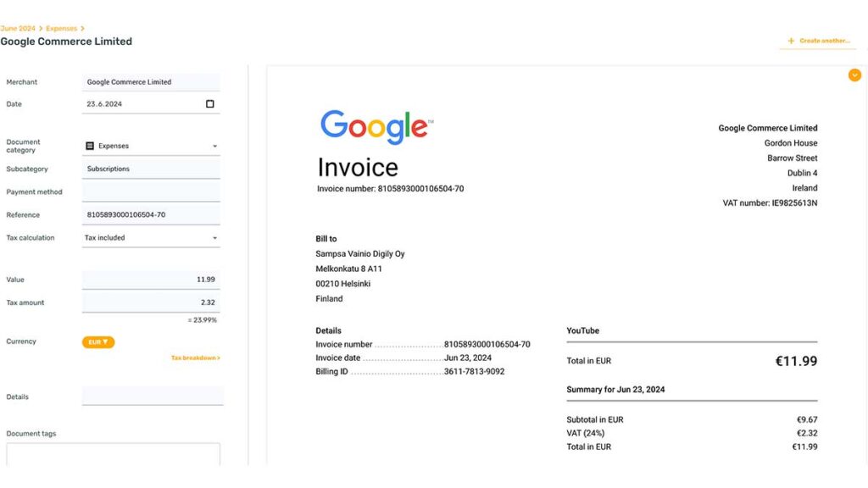Open Expenses from the breadcrumb trail

point(61,27)
